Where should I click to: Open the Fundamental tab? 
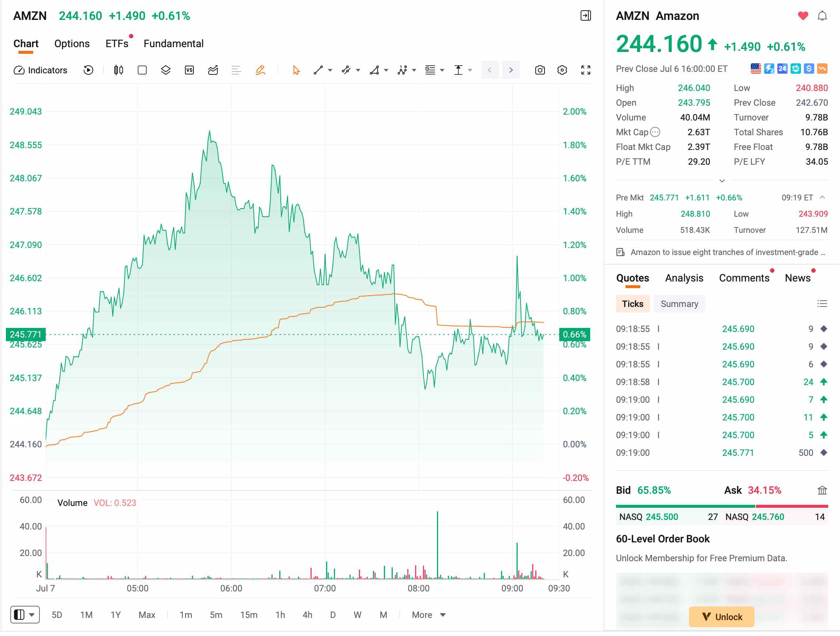(x=174, y=44)
